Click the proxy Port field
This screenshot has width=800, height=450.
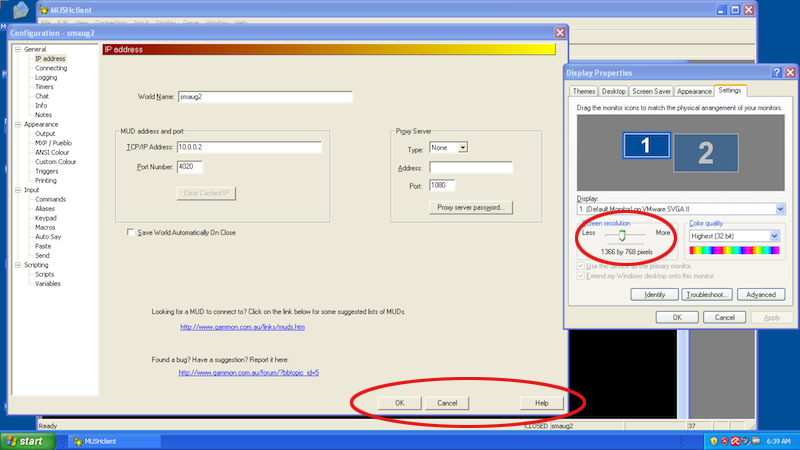[x=442, y=186]
